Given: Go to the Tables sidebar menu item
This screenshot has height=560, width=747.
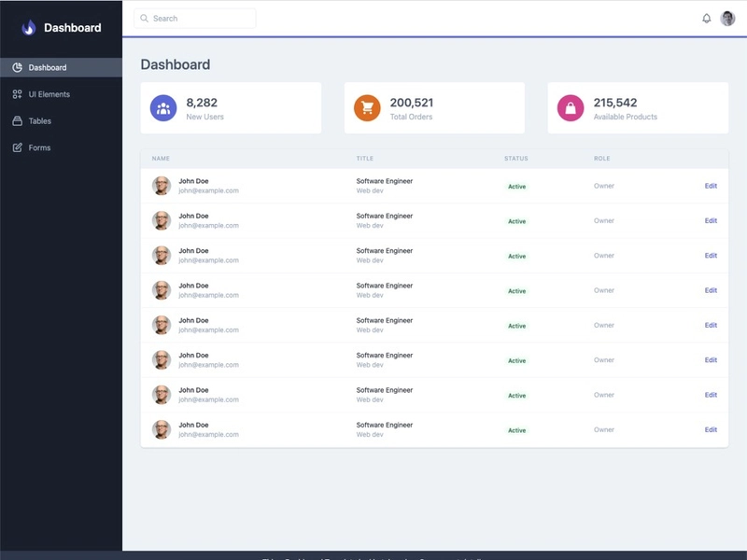Looking at the screenshot, I should click(61, 121).
